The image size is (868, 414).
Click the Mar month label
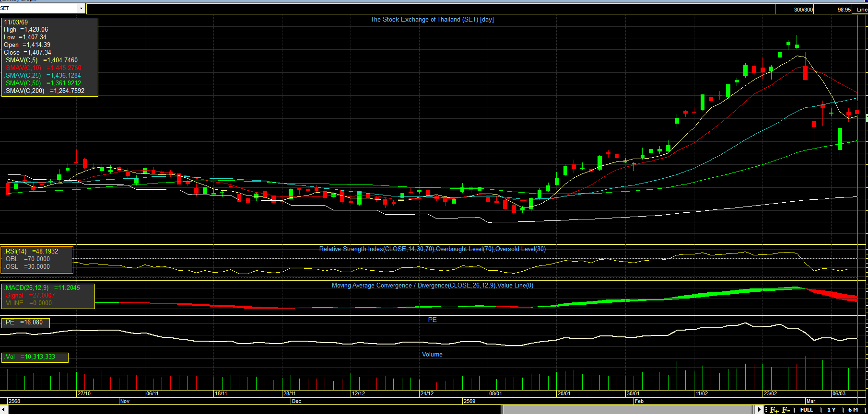(x=811, y=402)
